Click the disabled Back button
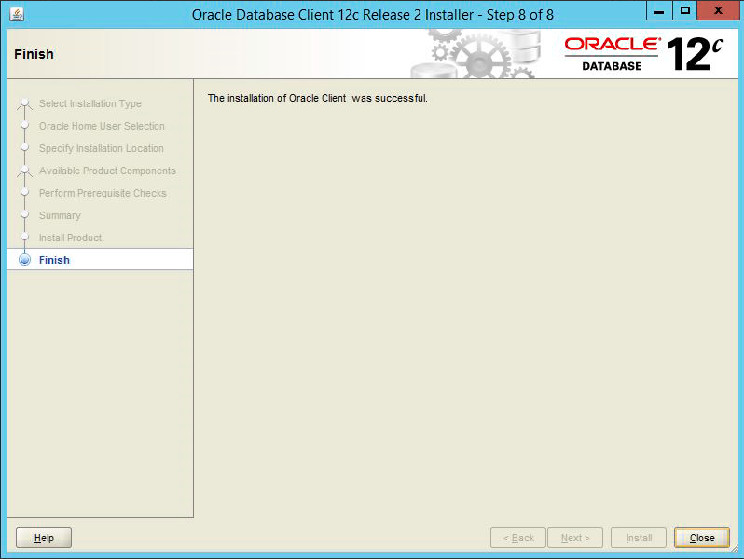Screen dimensions: 744x560 coord(518,538)
